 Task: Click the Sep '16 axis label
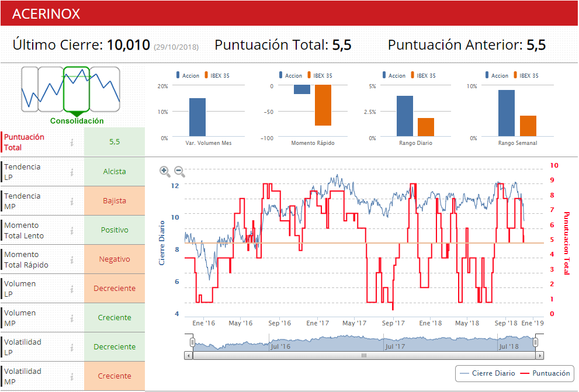coord(279,323)
